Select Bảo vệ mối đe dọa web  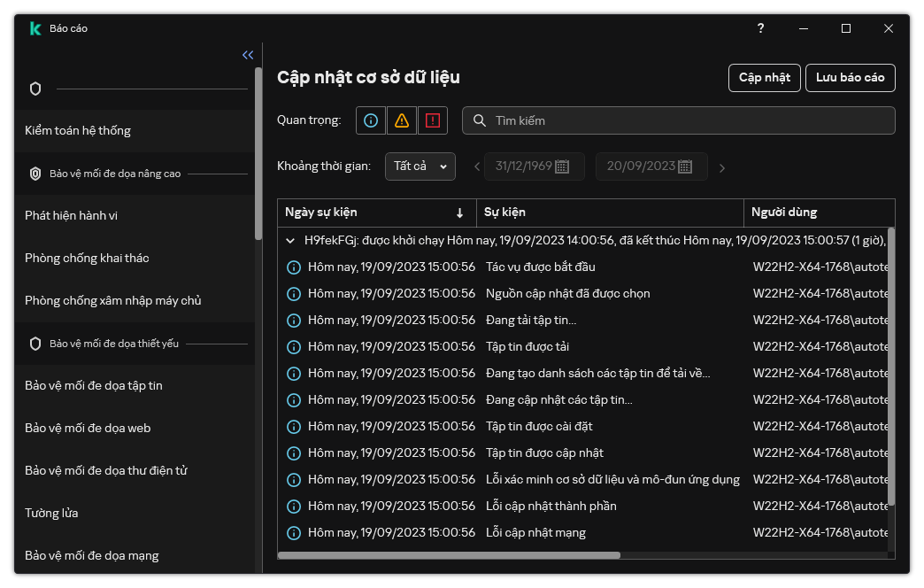point(88,428)
